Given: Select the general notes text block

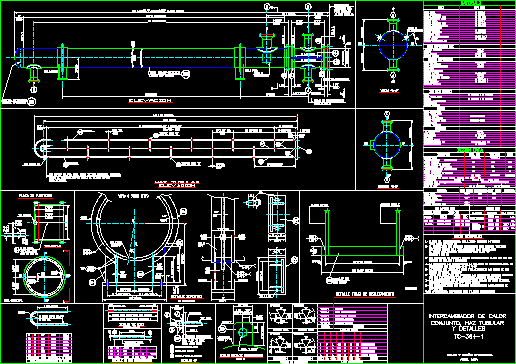Looking at the screenshot, I should [469, 265].
